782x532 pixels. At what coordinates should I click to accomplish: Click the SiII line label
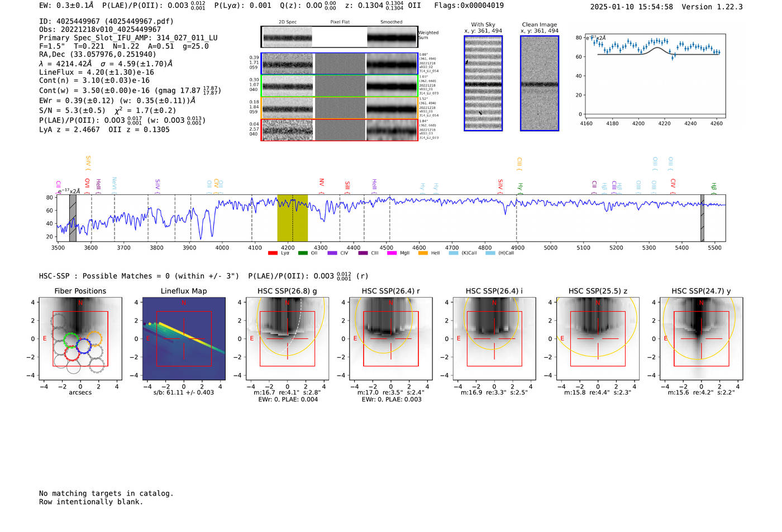[347, 186]
